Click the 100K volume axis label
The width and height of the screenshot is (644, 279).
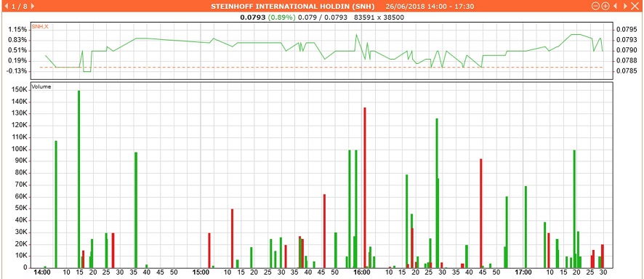19,150
